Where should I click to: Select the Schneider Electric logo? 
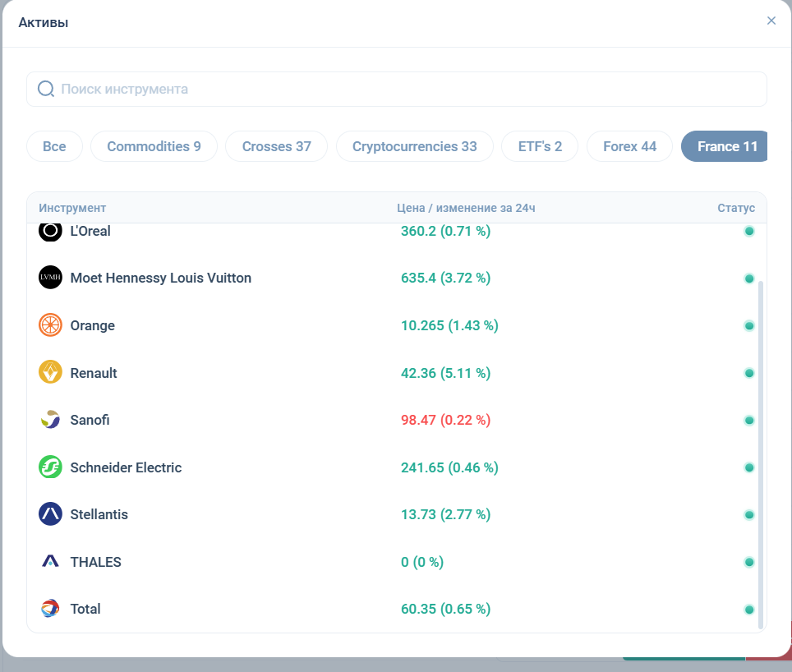click(x=50, y=467)
